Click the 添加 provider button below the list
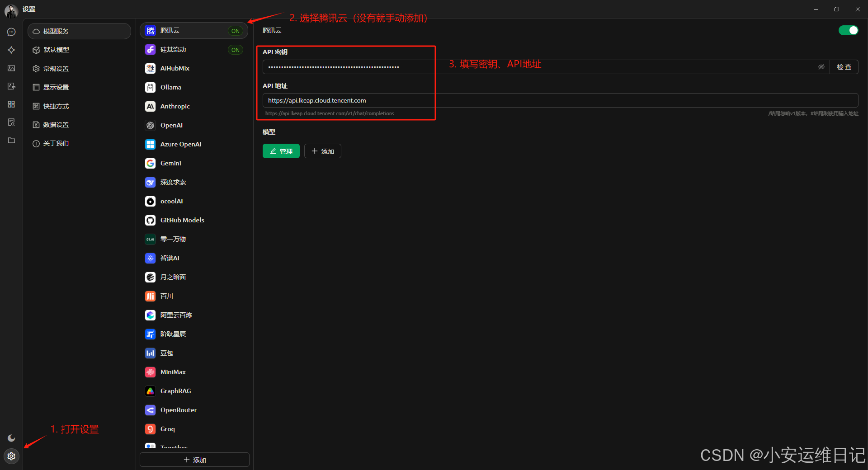 point(194,460)
